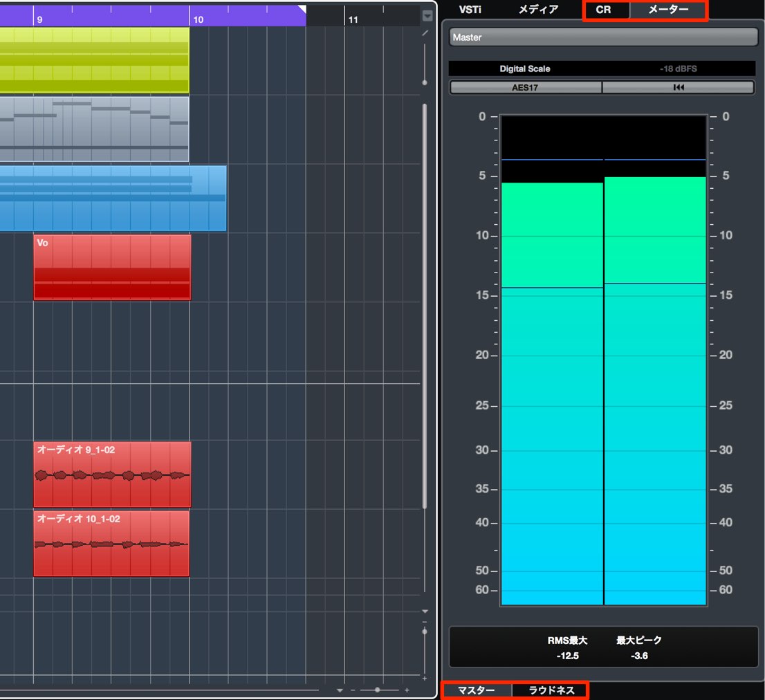Switch to the VSTi tab

click(x=470, y=9)
